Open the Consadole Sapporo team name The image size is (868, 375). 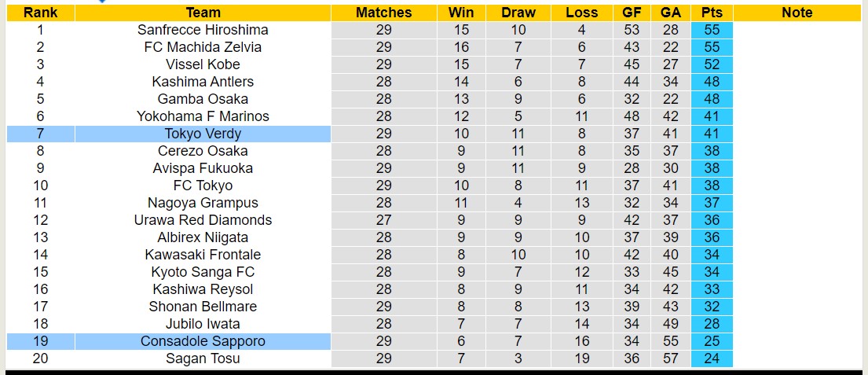[x=203, y=341]
